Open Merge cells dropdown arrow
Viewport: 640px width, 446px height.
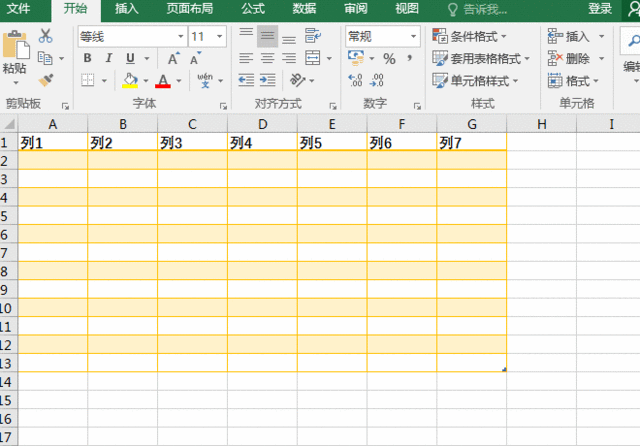pyautogui.click(x=329, y=59)
